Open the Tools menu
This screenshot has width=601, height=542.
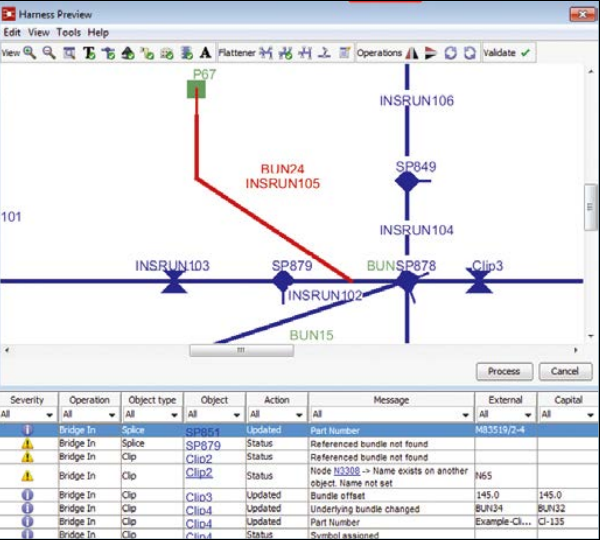(x=68, y=32)
